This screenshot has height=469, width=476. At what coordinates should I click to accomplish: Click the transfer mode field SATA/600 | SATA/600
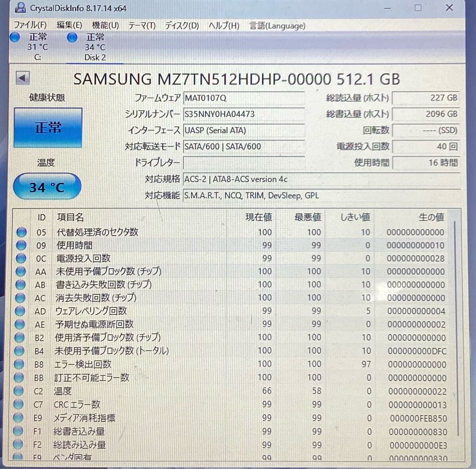pyautogui.click(x=244, y=146)
